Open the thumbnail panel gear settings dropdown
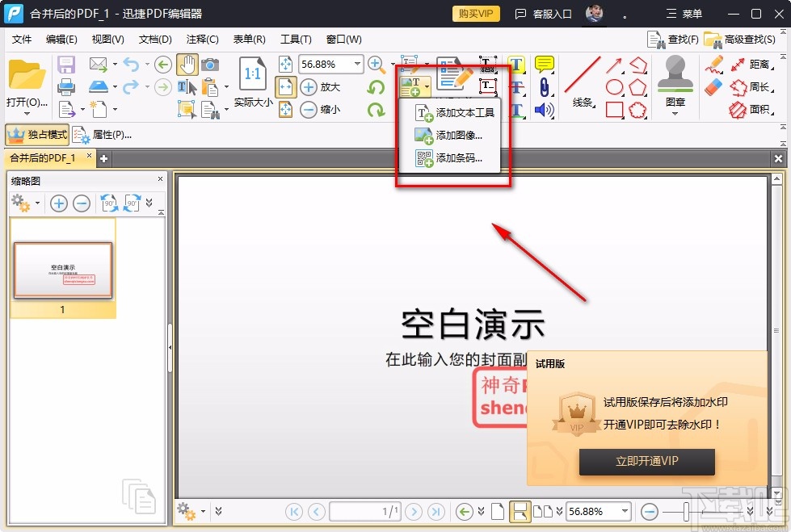 pos(24,203)
